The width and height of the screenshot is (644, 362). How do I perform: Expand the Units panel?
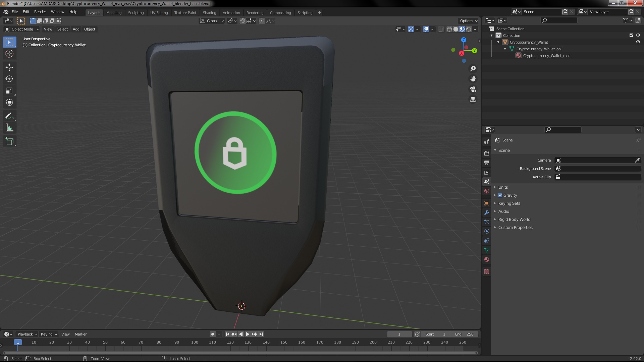tap(503, 187)
